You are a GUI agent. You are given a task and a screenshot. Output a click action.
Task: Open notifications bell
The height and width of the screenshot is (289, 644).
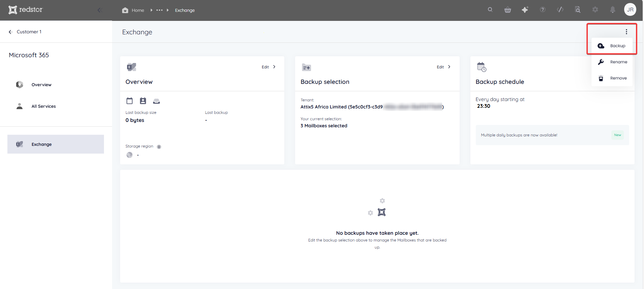click(x=613, y=9)
